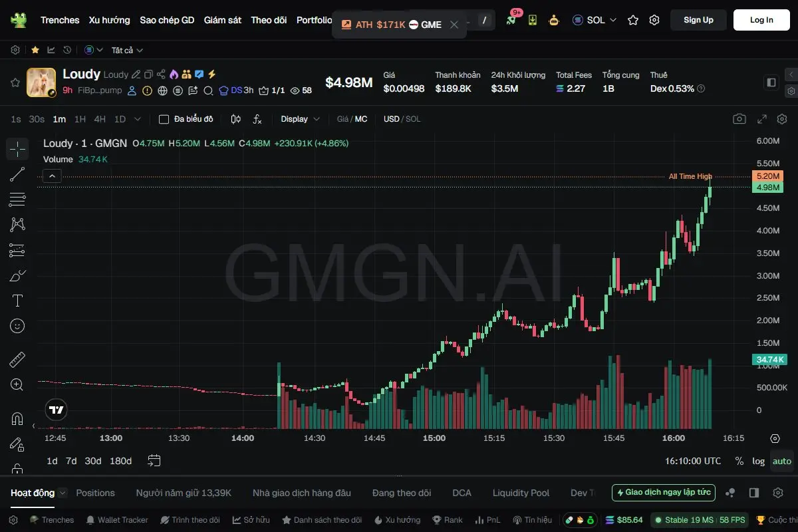Enable the Đa biểu đồ checkbox
Viewport: 798px width, 532px height.
[x=164, y=119]
